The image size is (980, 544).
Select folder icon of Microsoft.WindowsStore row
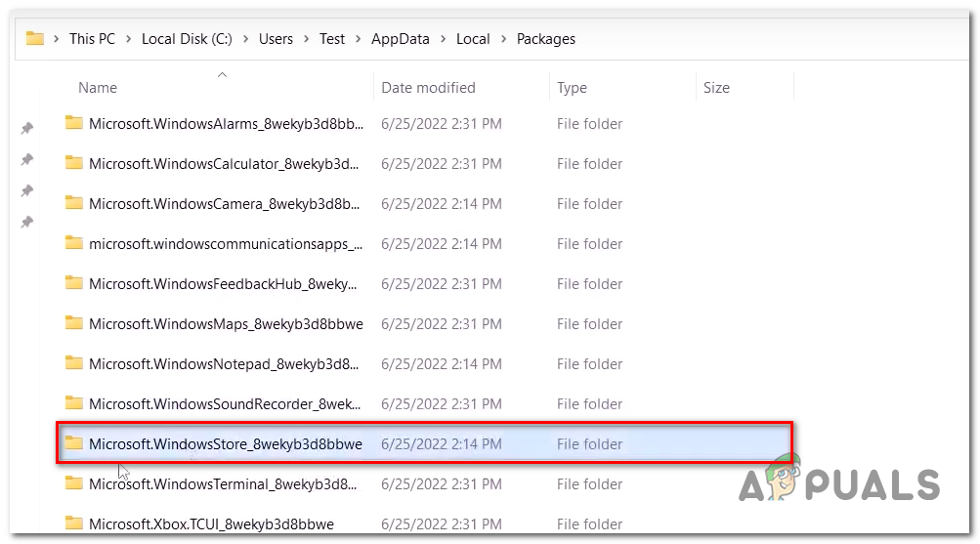pyautogui.click(x=73, y=442)
